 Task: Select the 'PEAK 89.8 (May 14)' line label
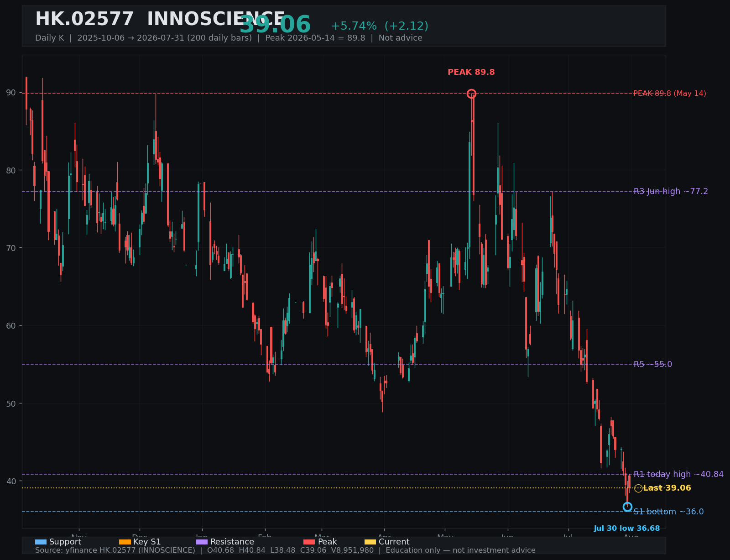(x=670, y=94)
